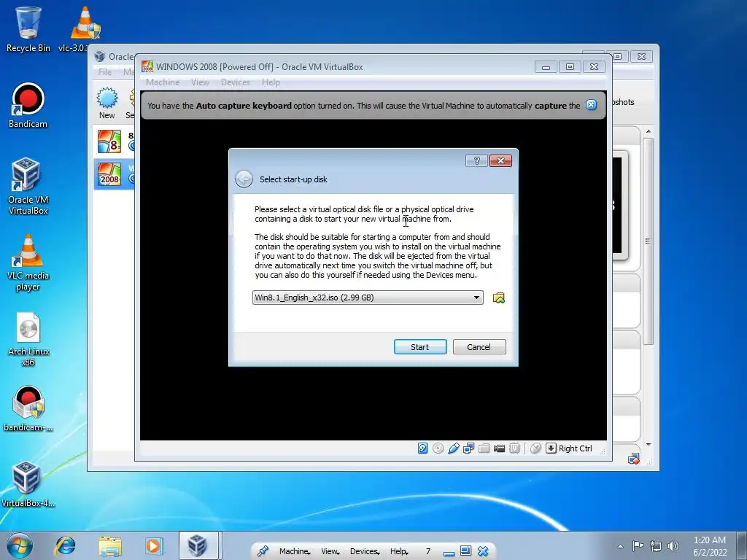This screenshot has height=560, width=747.
Task: Select the Arch Linux x86 ISO file icon
Action: [x=28, y=338]
